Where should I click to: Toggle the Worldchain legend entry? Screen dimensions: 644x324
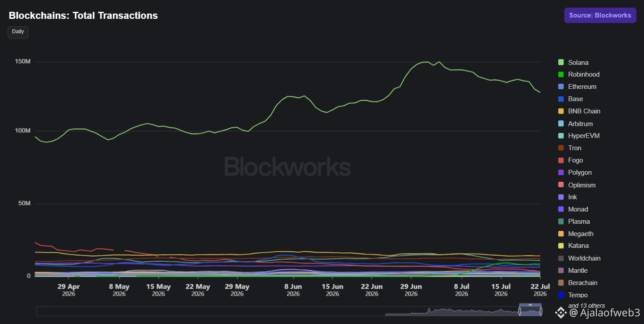579,258
